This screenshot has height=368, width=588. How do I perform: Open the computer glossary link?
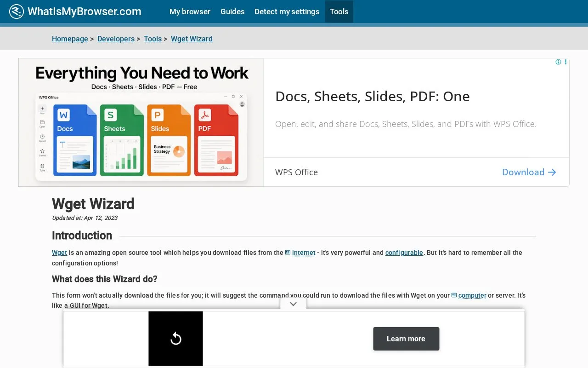pos(472,295)
